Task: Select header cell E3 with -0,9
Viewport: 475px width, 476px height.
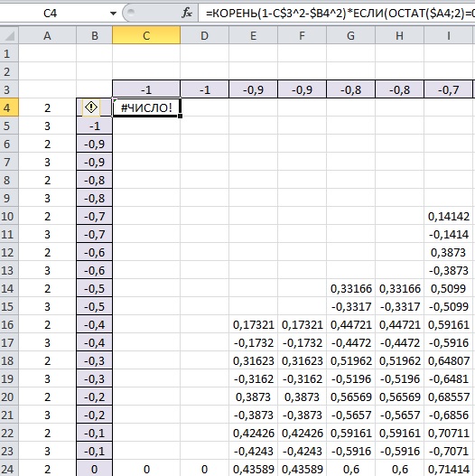Action: [x=253, y=89]
